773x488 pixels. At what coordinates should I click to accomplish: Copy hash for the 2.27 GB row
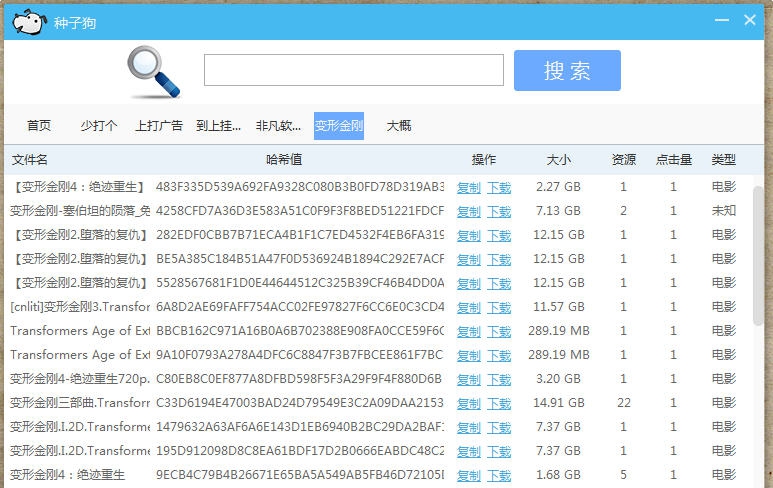point(469,187)
